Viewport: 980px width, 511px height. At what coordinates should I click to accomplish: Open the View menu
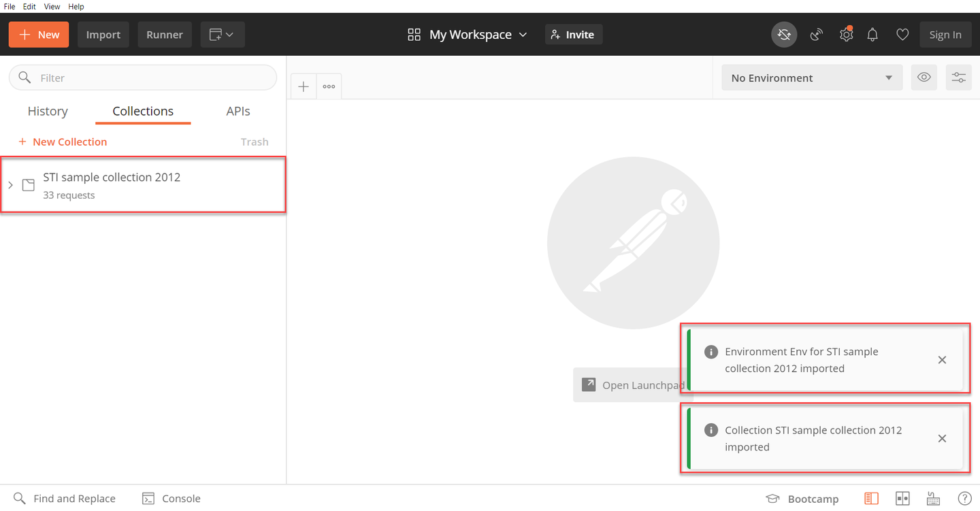52,6
